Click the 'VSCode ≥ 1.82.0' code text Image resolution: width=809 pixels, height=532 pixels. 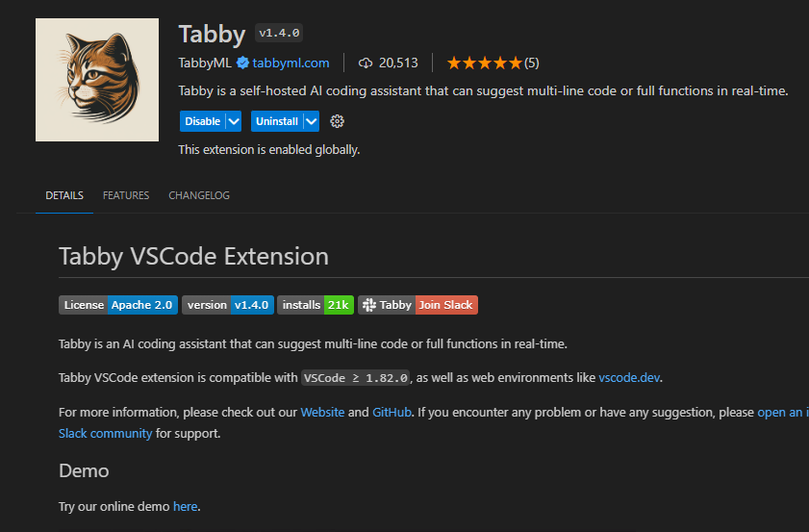pyautogui.click(x=356, y=378)
